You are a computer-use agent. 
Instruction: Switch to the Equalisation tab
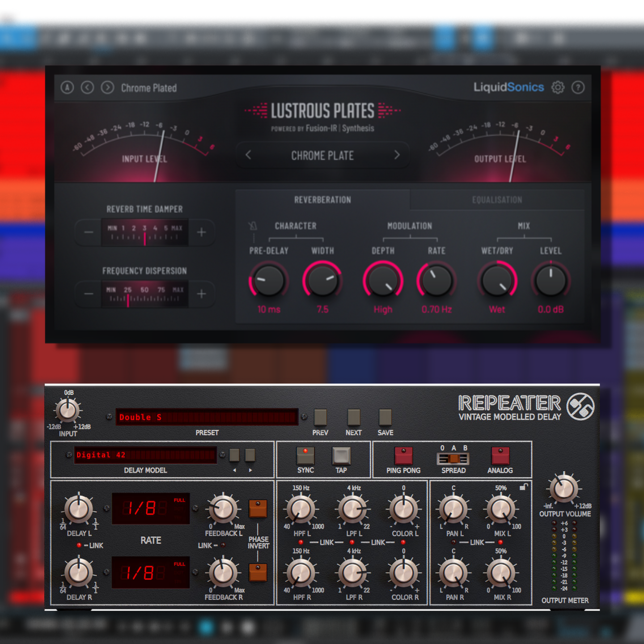click(x=497, y=200)
